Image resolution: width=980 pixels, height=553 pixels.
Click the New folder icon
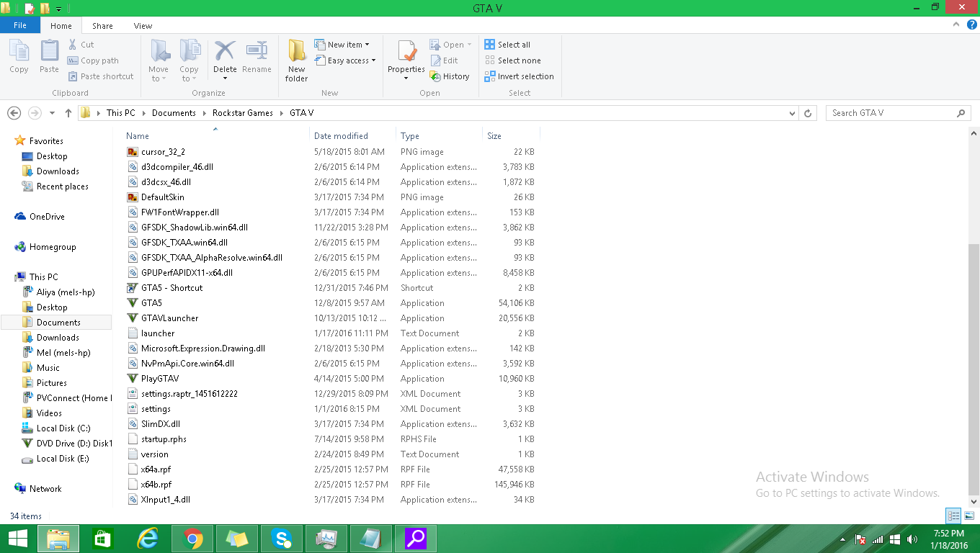(x=296, y=52)
